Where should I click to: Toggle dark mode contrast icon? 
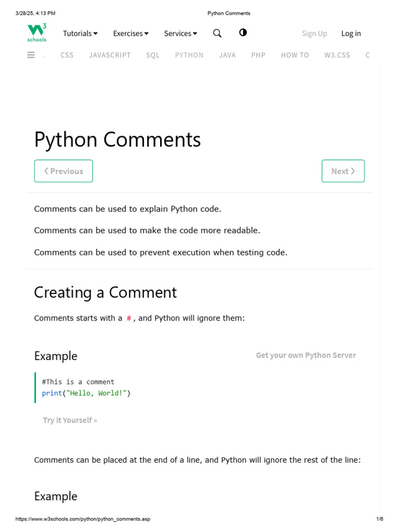point(243,33)
